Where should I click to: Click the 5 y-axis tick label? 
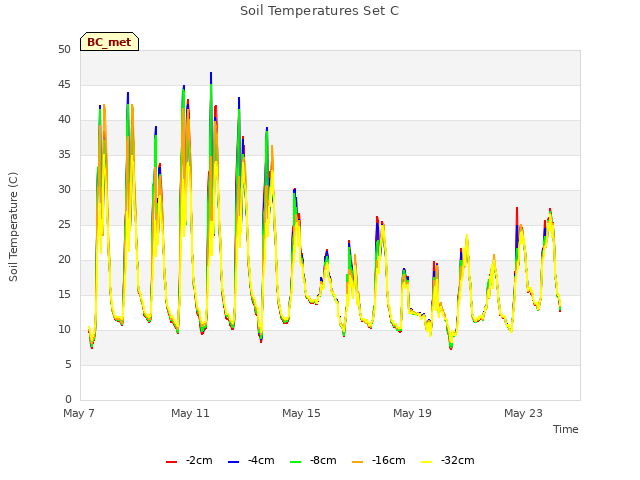point(68,364)
